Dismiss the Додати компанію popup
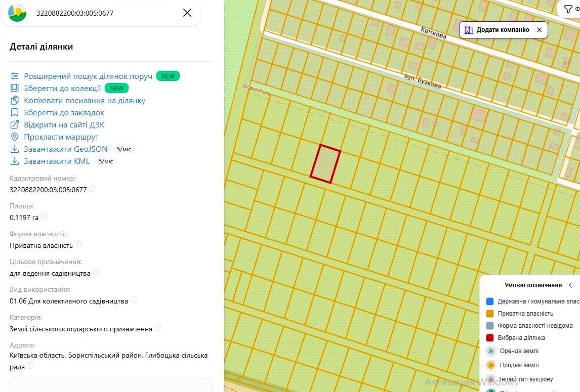 [540, 30]
